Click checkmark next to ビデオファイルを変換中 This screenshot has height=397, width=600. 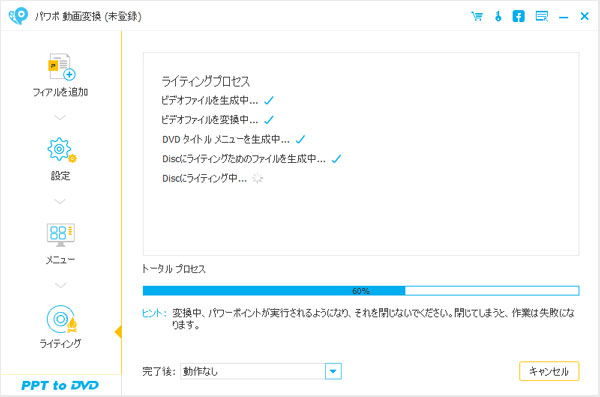269,120
